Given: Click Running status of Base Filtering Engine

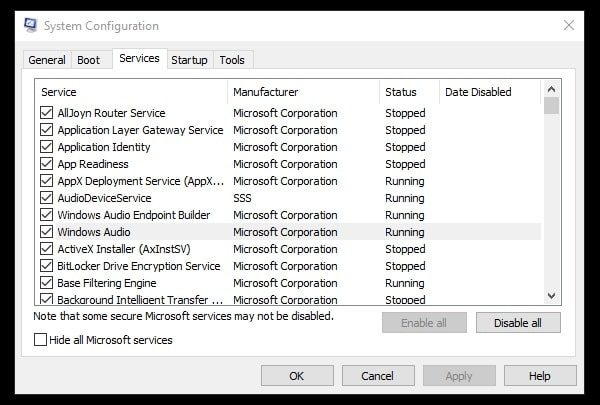Looking at the screenshot, I should 404,283.
